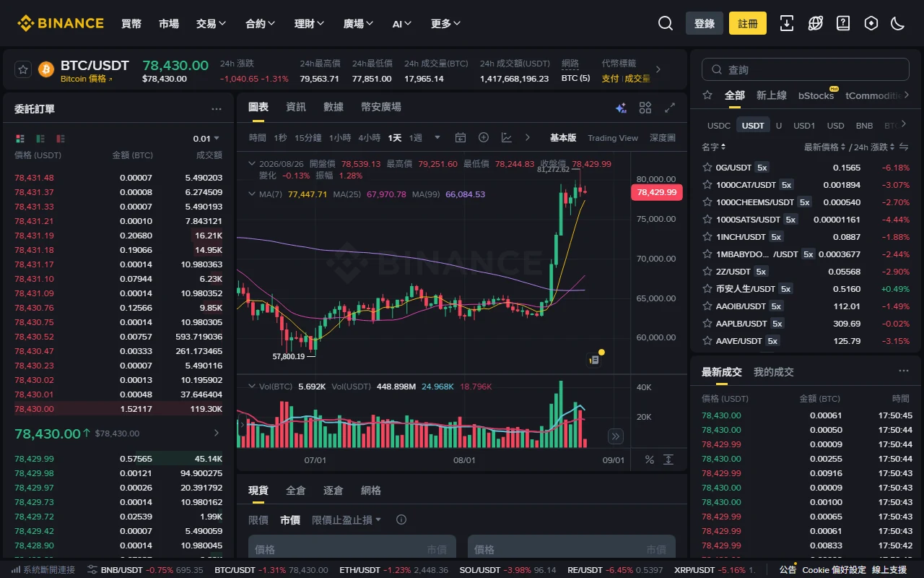Select the 新上線 market tab

[x=772, y=95]
